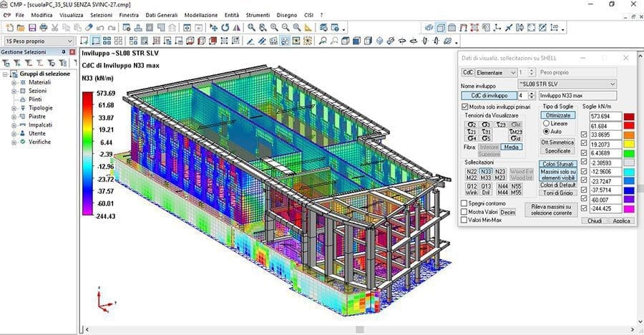The width and height of the screenshot is (644, 335).
Task: Expand the Sezioni tree node
Action: [14, 91]
